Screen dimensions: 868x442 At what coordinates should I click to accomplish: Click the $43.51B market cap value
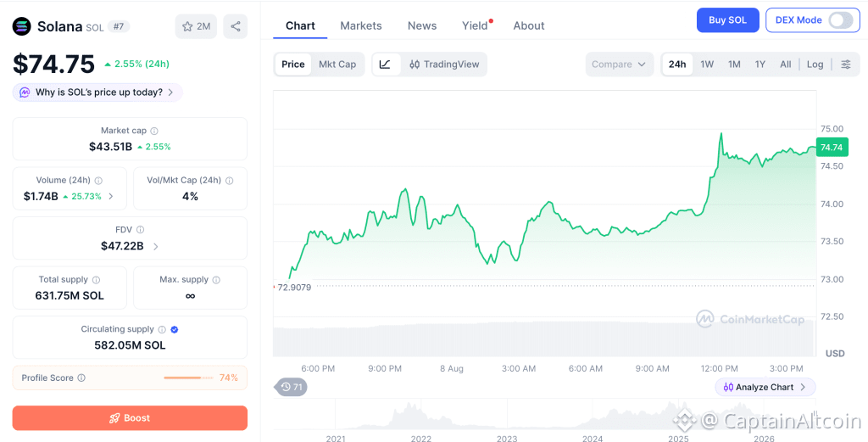[111, 147]
